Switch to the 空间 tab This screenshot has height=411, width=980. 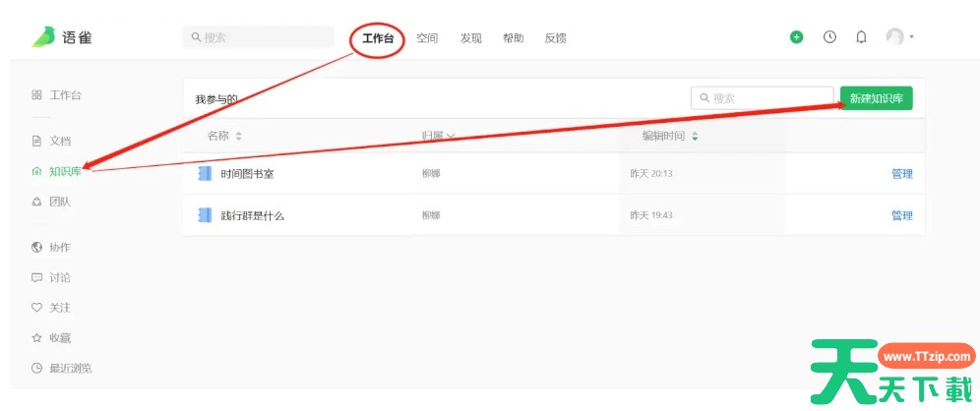point(427,38)
